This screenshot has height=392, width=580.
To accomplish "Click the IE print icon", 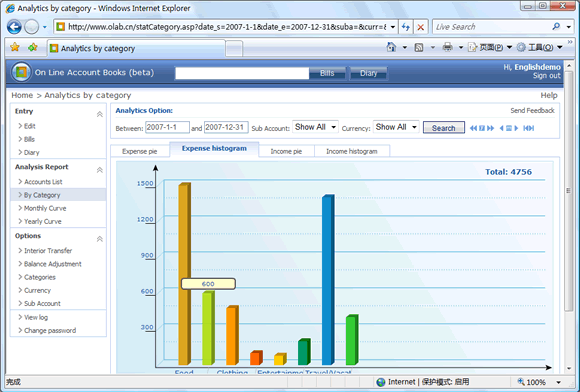I will (448, 47).
